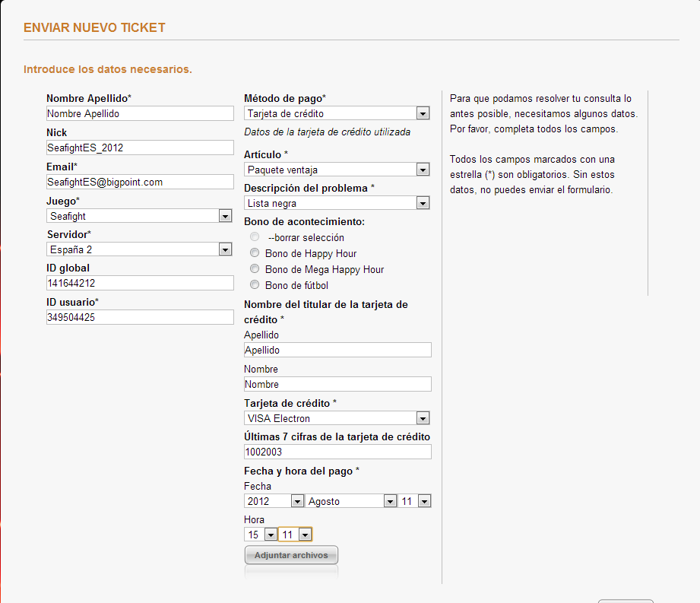Select the Bono de fútbol radio button
The height and width of the screenshot is (603, 700).
[255, 285]
